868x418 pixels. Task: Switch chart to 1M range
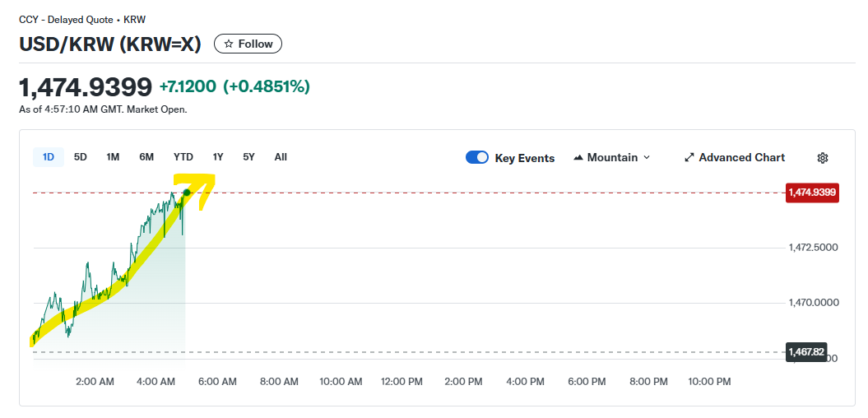[113, 157]
